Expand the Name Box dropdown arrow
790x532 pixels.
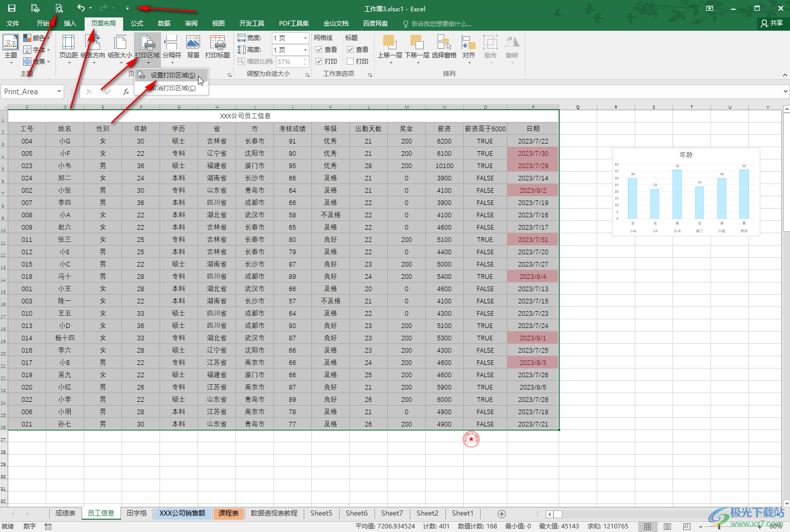[x=60, y=91]
